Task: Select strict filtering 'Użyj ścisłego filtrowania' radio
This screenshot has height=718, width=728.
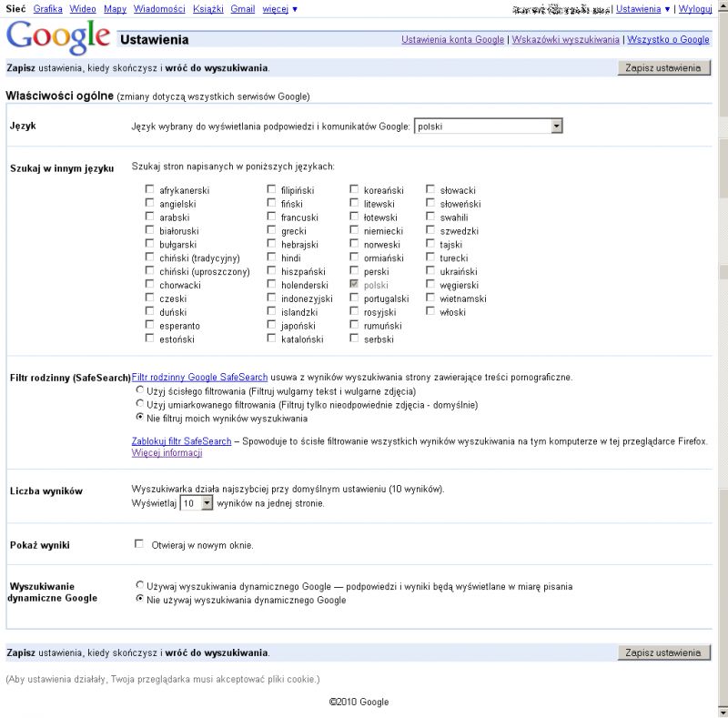Action: [139, 389]
